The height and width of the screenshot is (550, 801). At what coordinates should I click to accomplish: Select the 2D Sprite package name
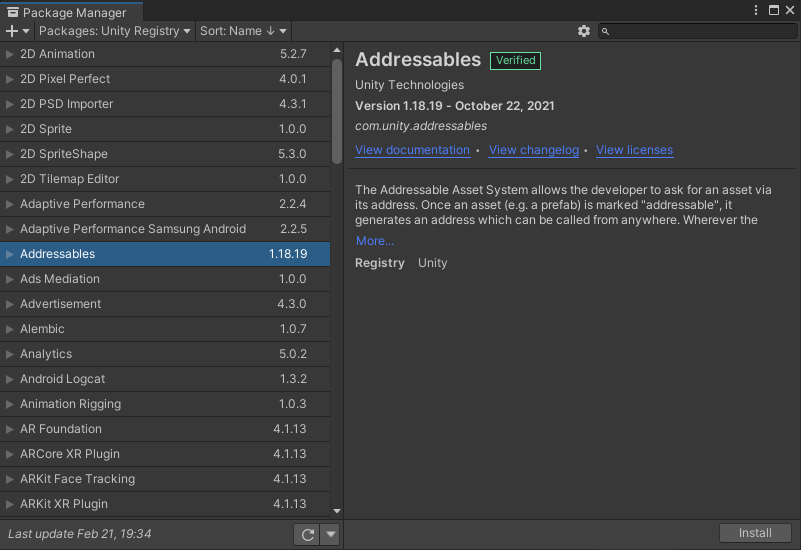coord(45,129)
